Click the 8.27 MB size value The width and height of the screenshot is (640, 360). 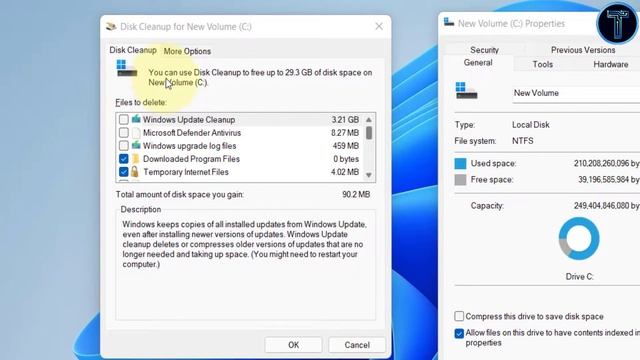pyautogui.click(x=345, y=133)
